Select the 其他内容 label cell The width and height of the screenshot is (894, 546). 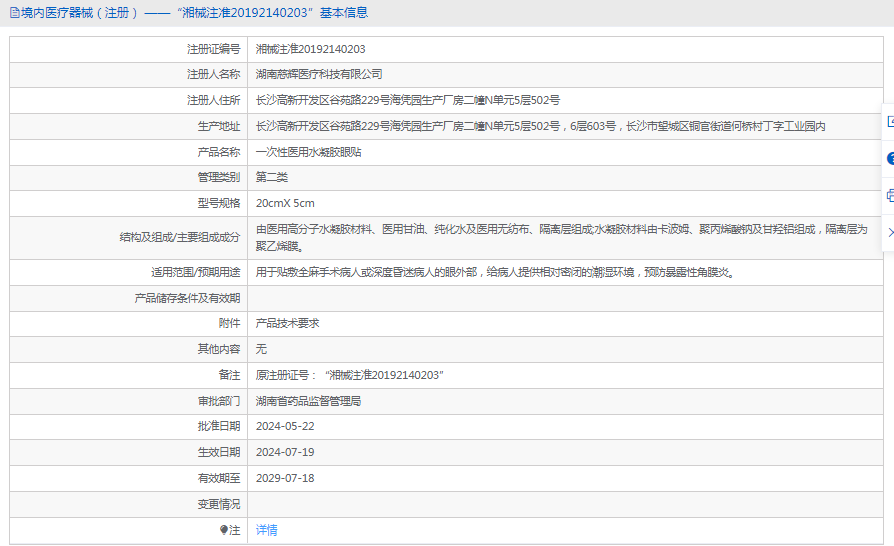tap(128, 349)
